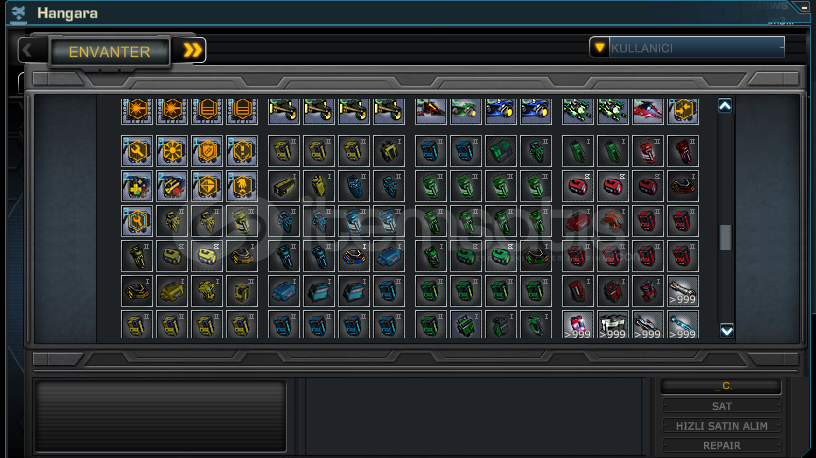
Task: Select the orange thruster-shaped module
Action: (x=613, y=221)
